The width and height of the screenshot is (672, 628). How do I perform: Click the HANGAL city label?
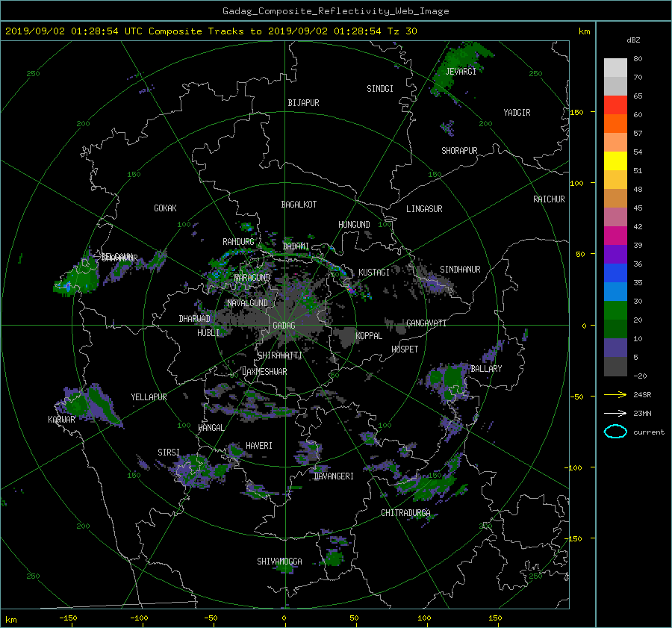click(x=211, y=428)
